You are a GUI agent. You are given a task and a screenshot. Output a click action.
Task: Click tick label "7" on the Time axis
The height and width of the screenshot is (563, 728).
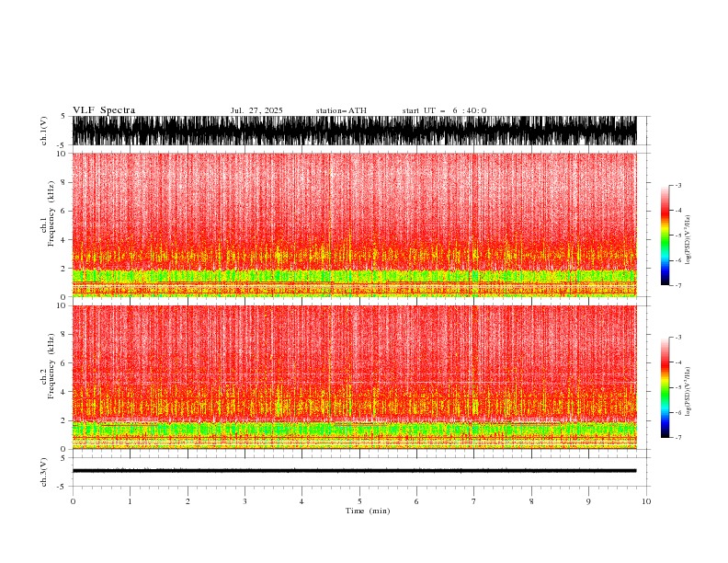[x=474, y=501]
